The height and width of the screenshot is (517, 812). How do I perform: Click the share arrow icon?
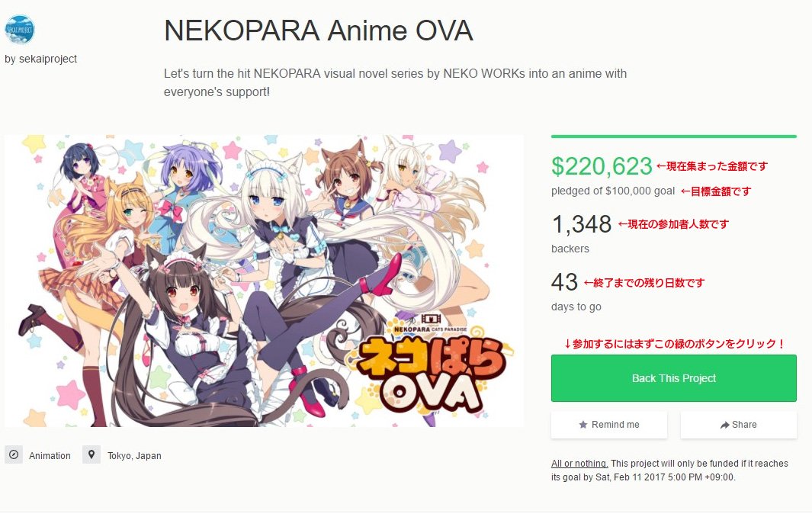pyautogui.click(x=724, y=425)
